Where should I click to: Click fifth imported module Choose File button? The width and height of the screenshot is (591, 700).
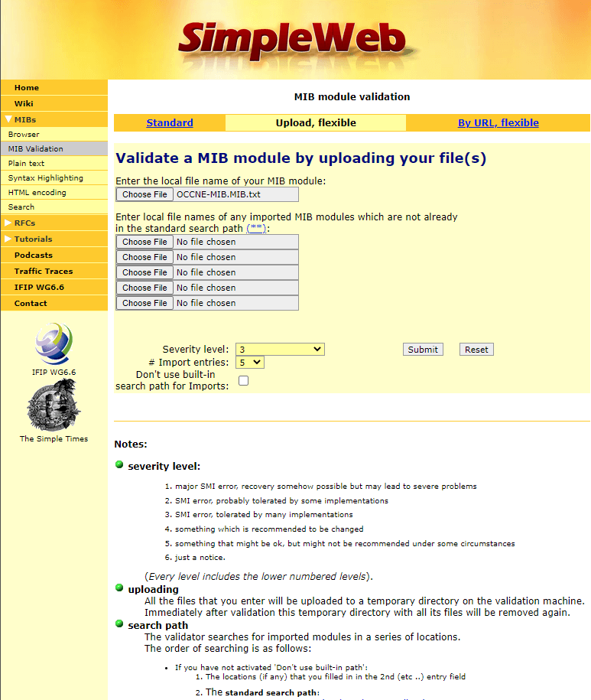pos(145,303)
